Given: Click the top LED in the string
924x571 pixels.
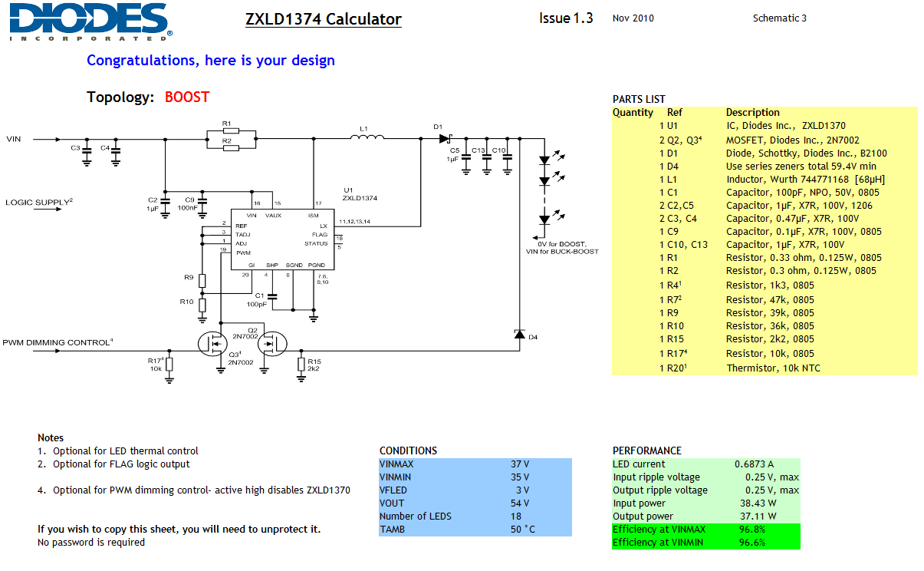Looking at the screenshot, I should (x=545, y=161).
